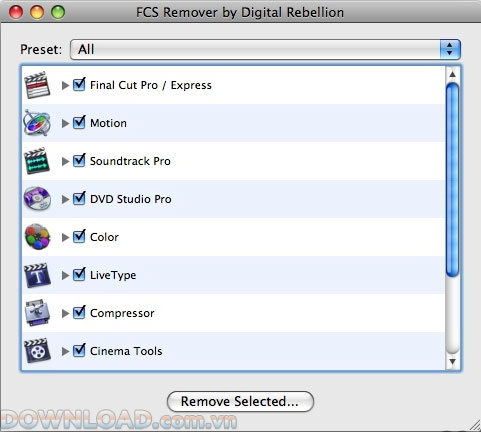Image resolution: width=481 pixels, height=432 pixels.
Task: Expand the Color disclosure triangle
Action: [65, 237]
